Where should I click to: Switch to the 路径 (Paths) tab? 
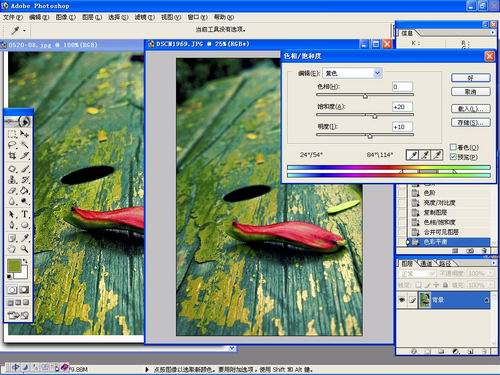(445, 263)
